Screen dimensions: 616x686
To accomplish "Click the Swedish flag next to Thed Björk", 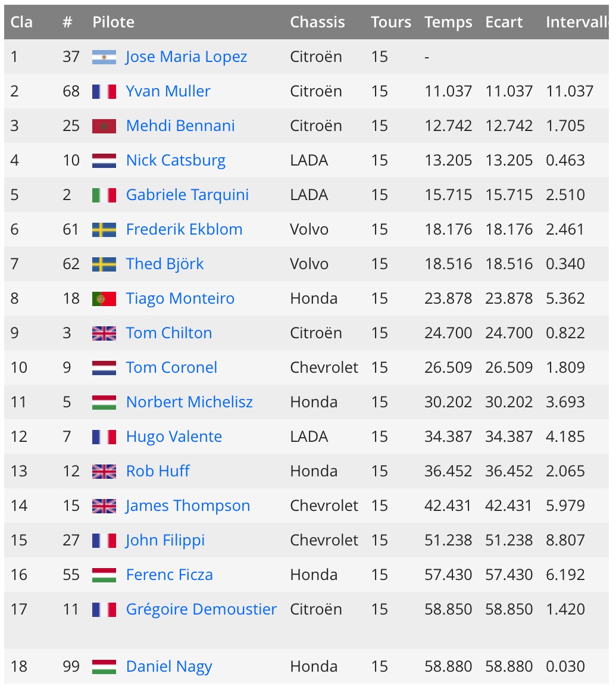I will coord(104,264).
